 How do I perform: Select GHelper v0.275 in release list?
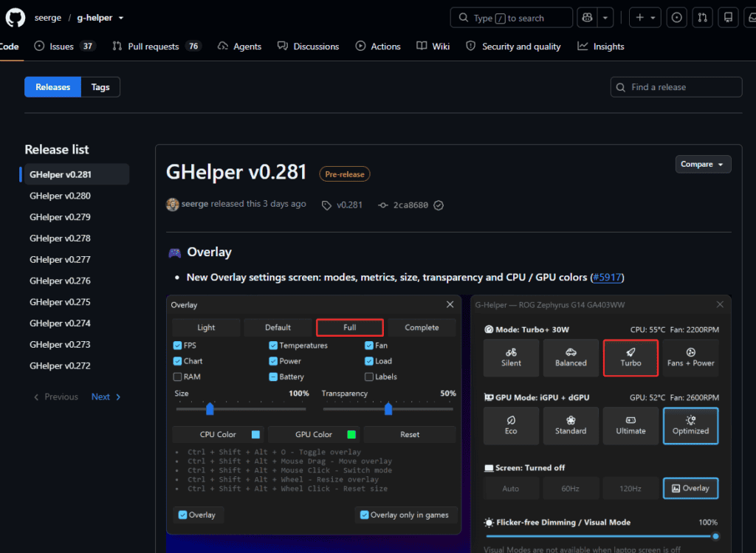pyautogui.click(x=61, y=302)
